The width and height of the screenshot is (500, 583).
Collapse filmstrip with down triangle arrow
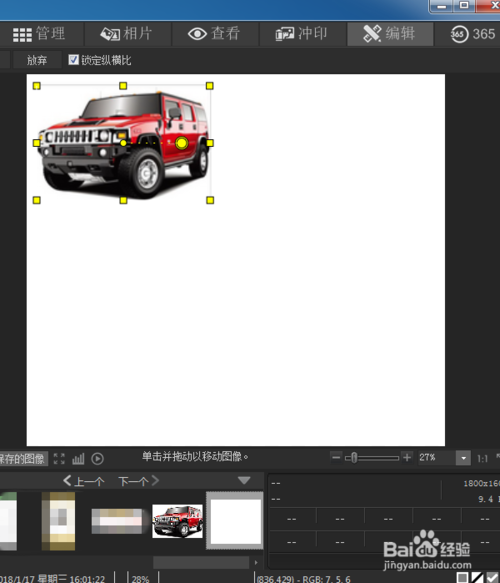tap(244, 480)
